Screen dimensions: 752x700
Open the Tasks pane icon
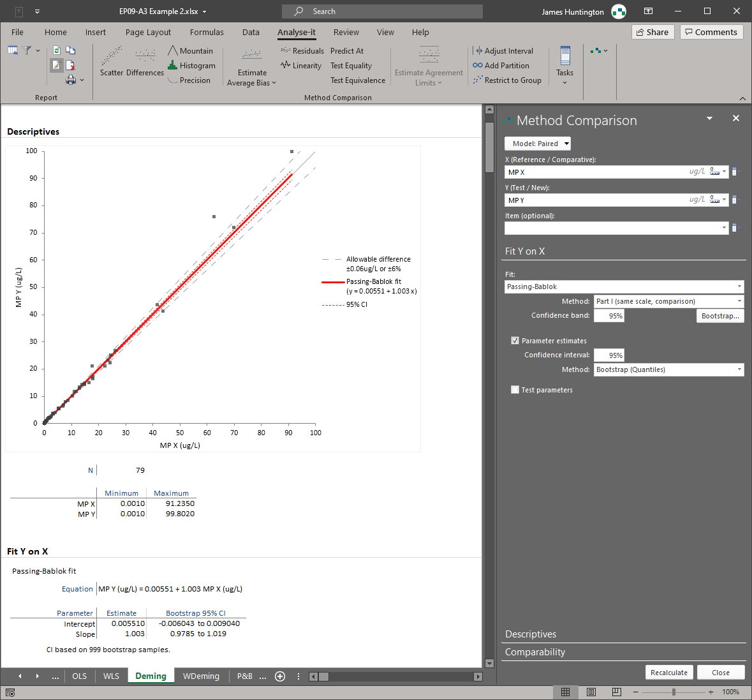[564, 57]
